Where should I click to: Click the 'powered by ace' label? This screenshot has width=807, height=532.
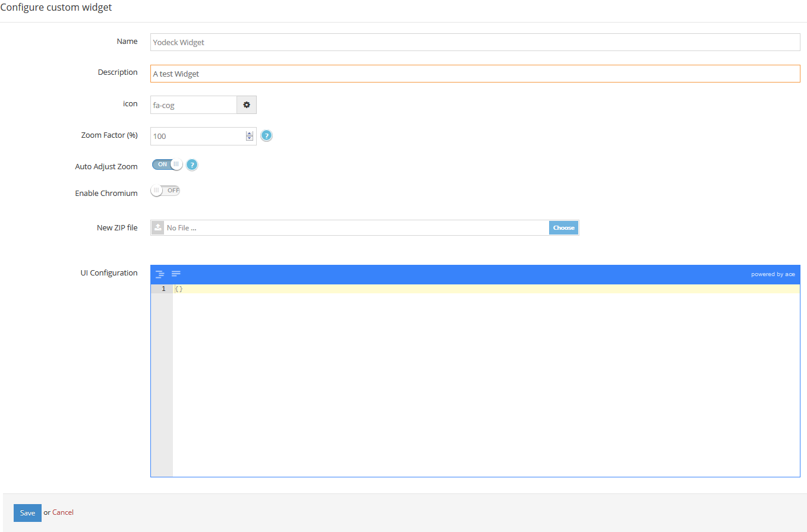[773, 274]
